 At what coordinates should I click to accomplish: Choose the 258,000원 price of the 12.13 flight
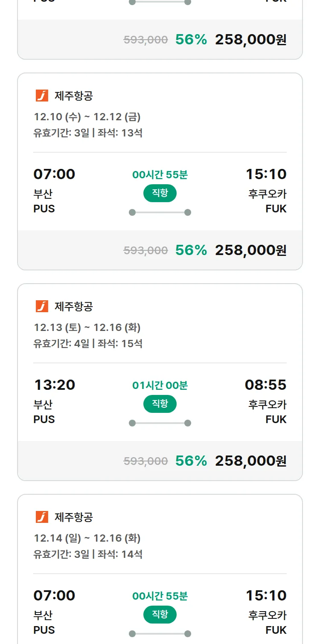tap(250, 461)
